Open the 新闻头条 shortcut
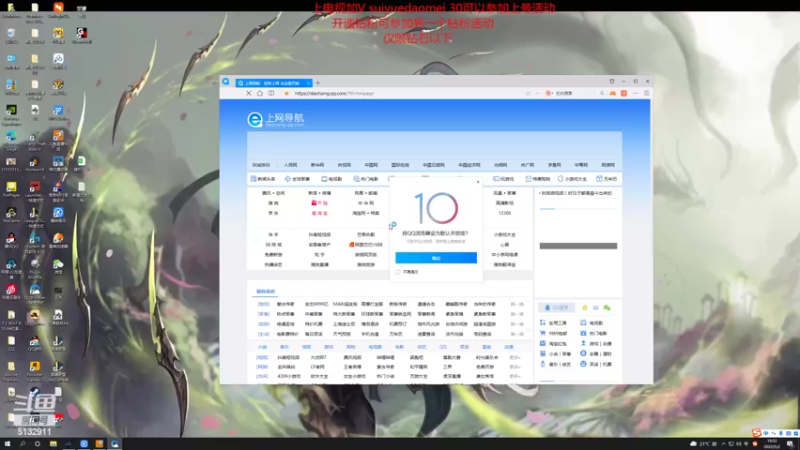The width and height of the screenshot is (800, 450). click(263, 179)
